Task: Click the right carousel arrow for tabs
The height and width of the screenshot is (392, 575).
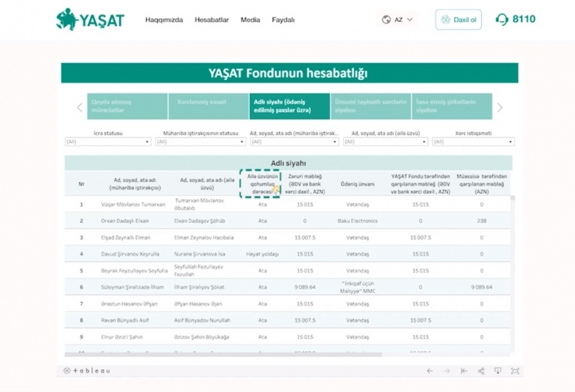Action: tap(500, 108)
